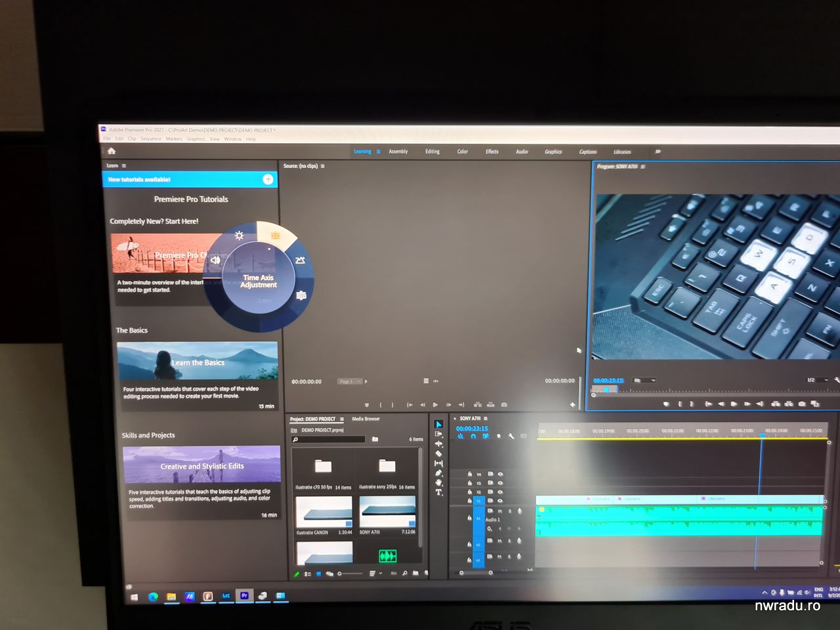Open the SONY A7III timeline panel menu
The width and height of the screenshot is (840, 630).
[486, 418]
